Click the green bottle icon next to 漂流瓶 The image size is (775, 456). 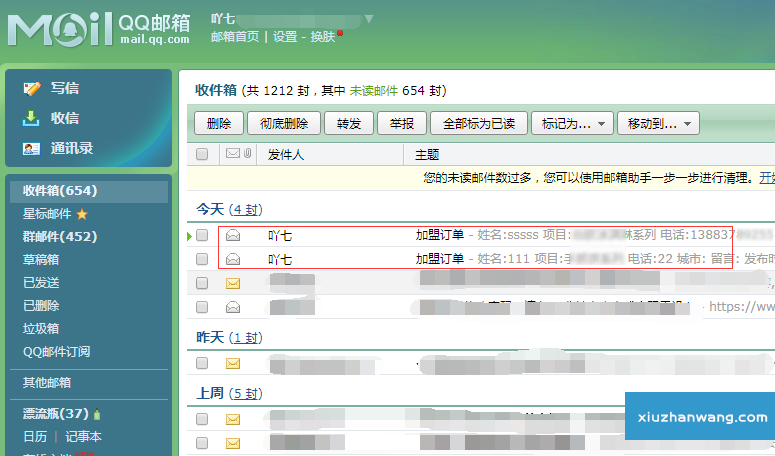coord(97,414)
